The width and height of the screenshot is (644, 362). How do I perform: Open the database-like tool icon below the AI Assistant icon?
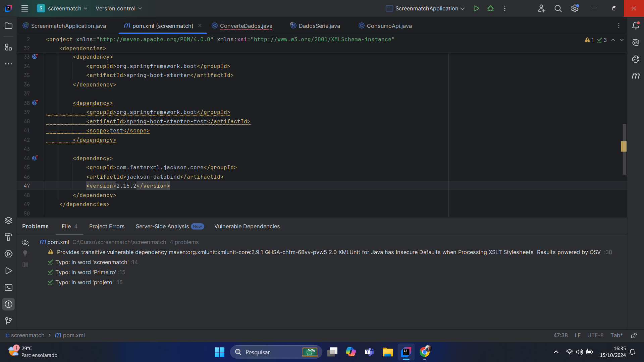pos(636,59)
